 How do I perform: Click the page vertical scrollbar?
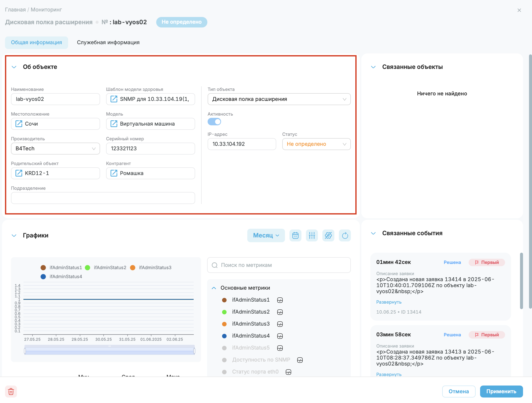[x=530, y=182]
